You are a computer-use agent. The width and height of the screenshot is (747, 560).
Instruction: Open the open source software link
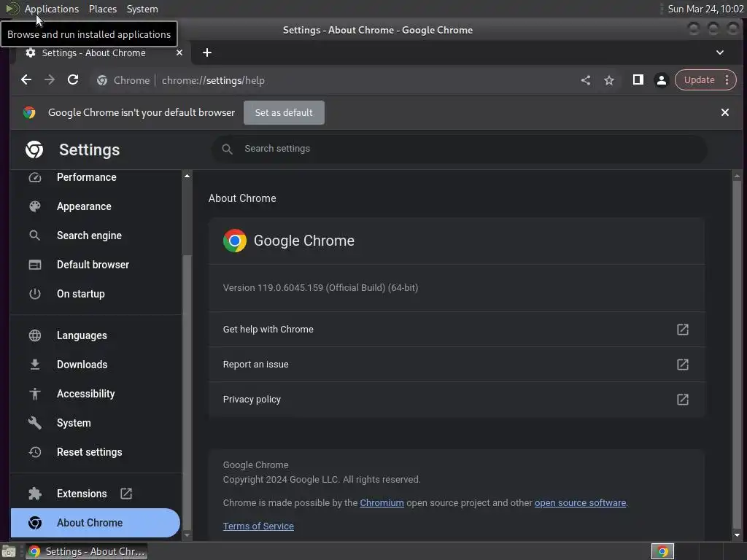(x=580, y=503)
